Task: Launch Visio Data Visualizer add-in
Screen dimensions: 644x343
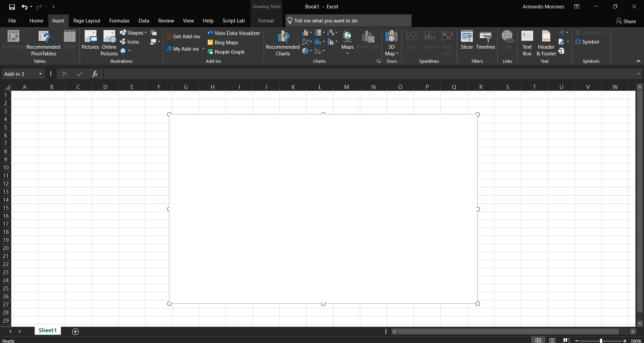Action: 233,33
